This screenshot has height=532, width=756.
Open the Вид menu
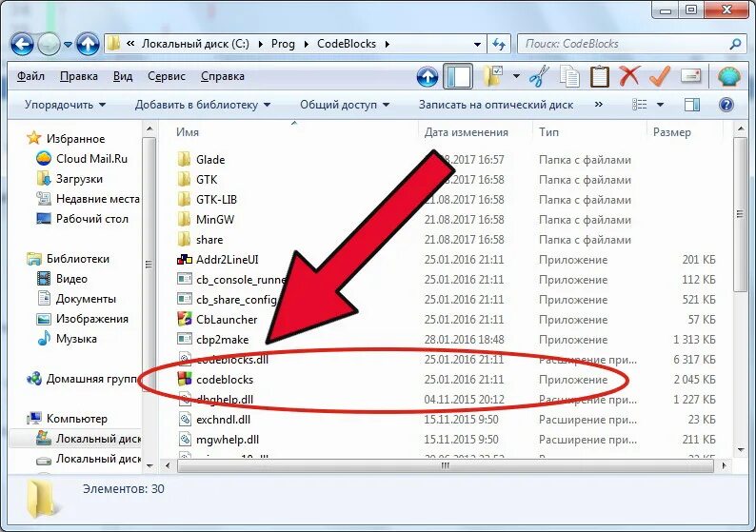pos(123,76)
